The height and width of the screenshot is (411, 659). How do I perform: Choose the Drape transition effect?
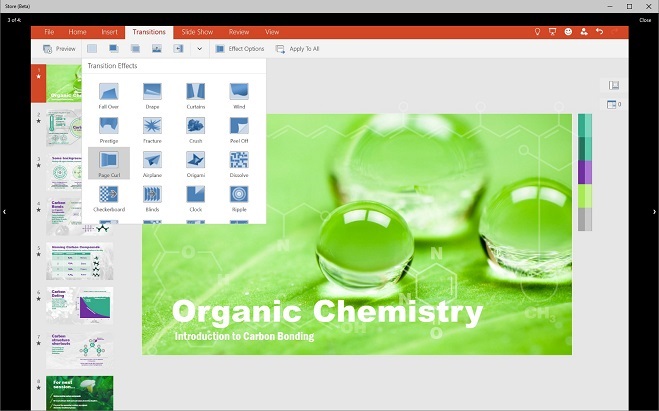[152, 96]
